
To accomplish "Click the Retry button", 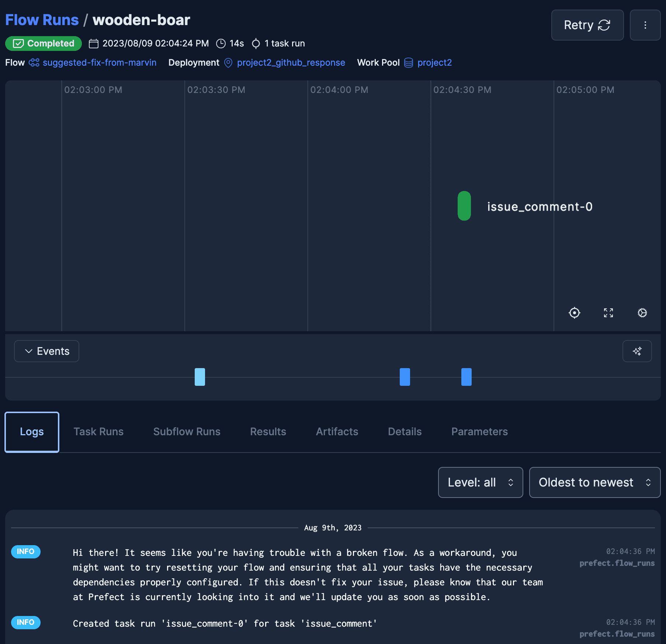I will tap(587, 25).
